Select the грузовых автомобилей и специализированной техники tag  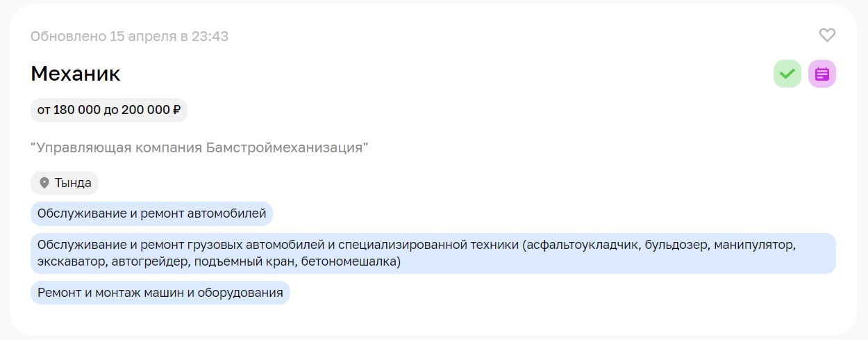point(432,253)
